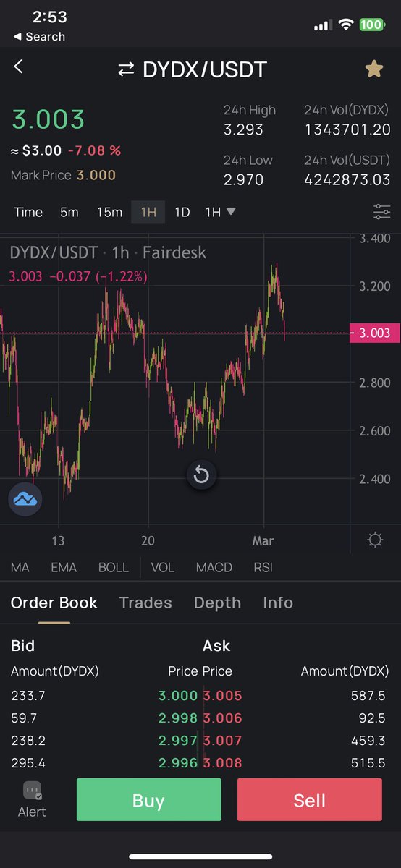Switch to Depth tab

(x=217, y=603)
